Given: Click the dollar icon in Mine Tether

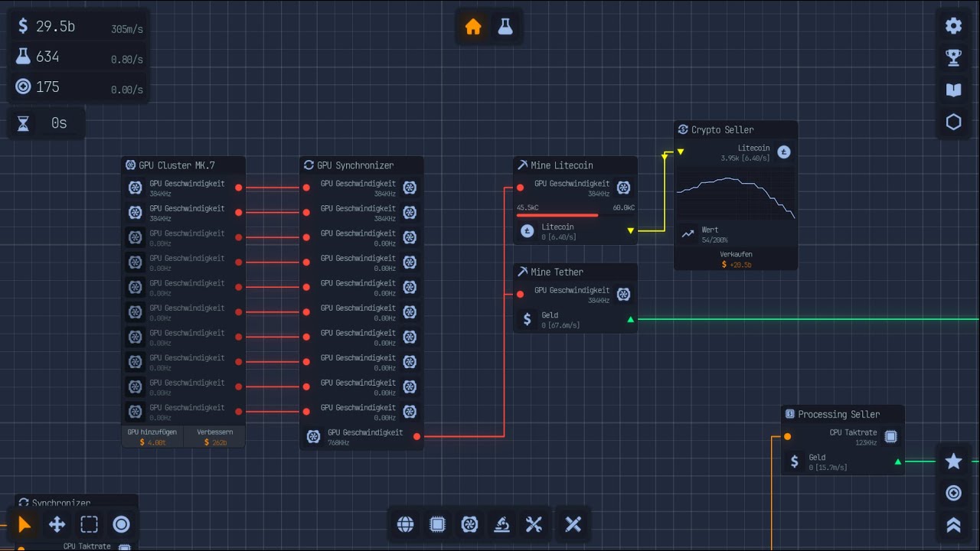Looking at the screenshot, I should [x=527, y=319].
